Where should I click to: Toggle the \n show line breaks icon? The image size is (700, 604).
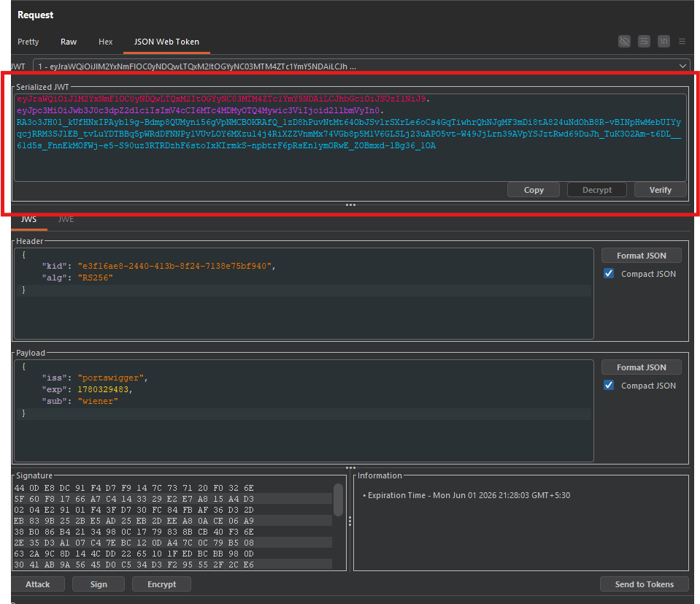pyautogui.click(x=664, y=42)
